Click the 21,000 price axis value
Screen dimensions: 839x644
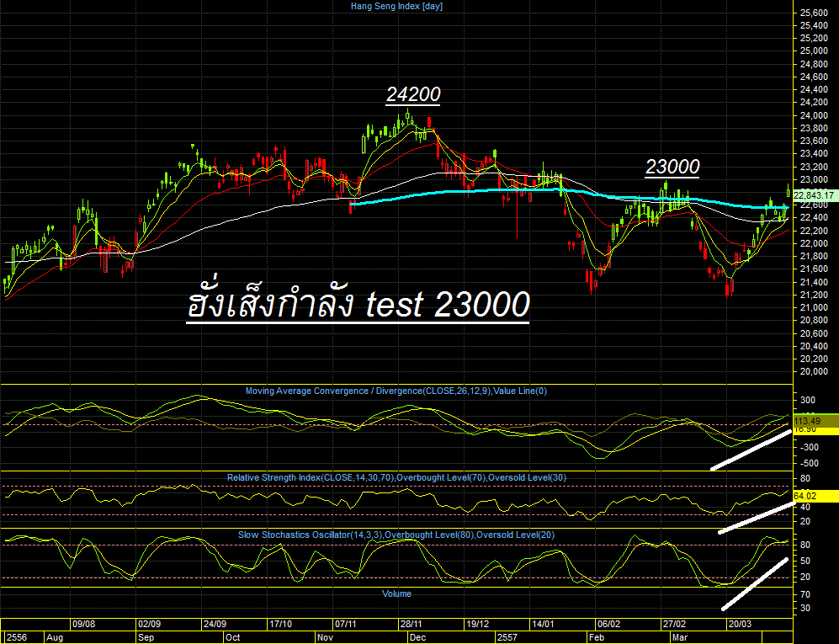(813, 308)
